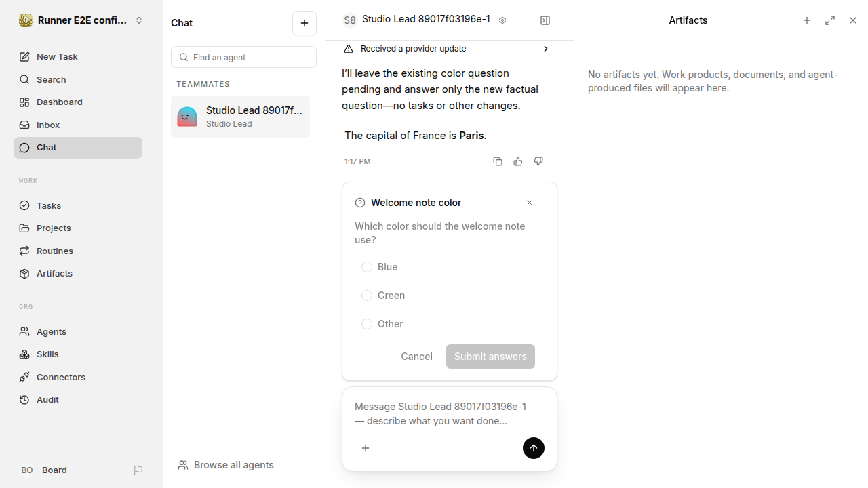The height and width of the screenshot is (488, 868).
Task: Select the Blue radio option
Action: 367,267
